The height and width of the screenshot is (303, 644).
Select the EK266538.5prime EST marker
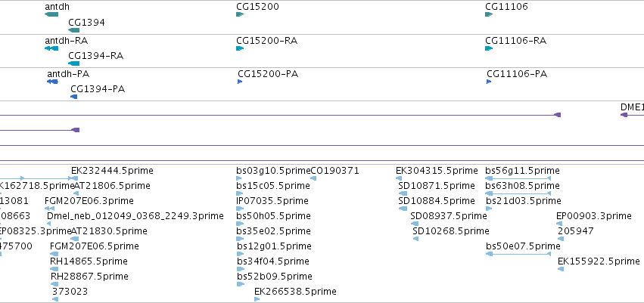pos(257,299)
